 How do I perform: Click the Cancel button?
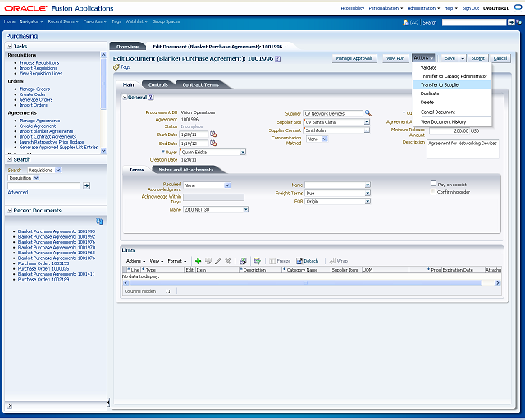(500, 58)
